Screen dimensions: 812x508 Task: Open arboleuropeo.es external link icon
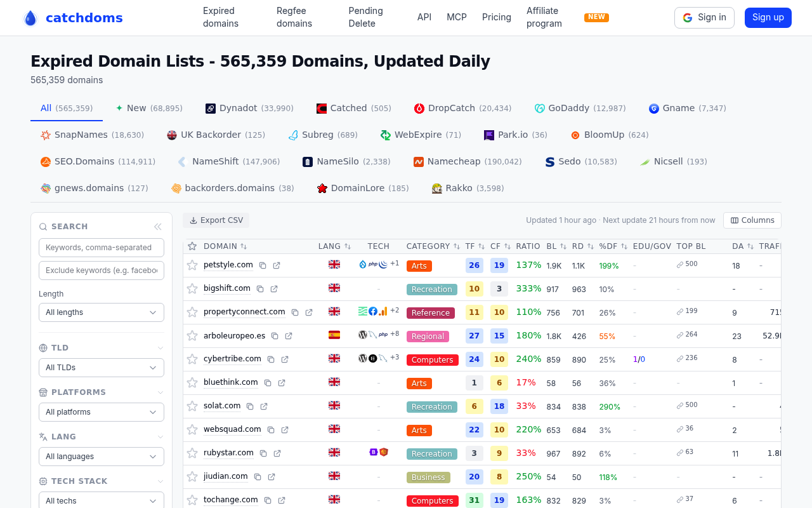pos(289,336)
